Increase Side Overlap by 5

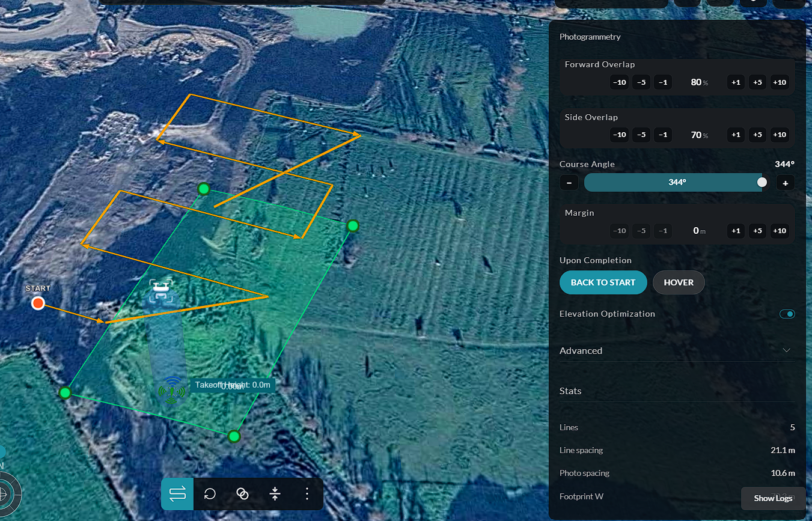[757, 135]
